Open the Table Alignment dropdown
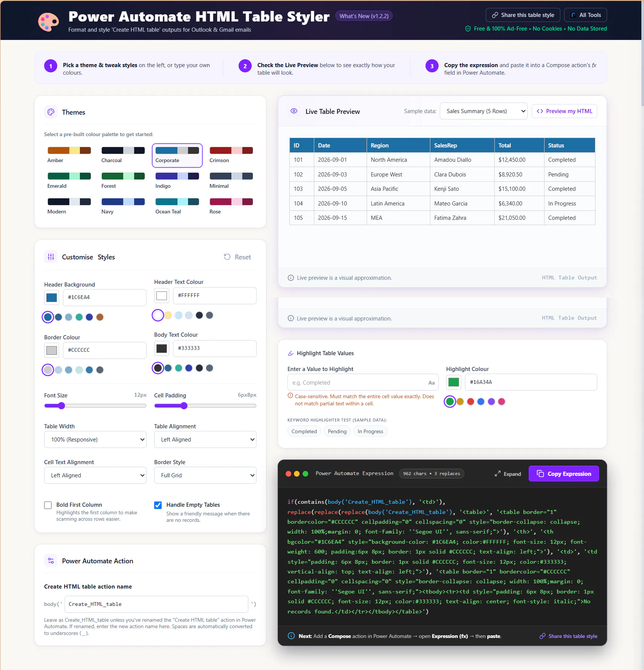The image size is (644, 670). click(205, 440)
